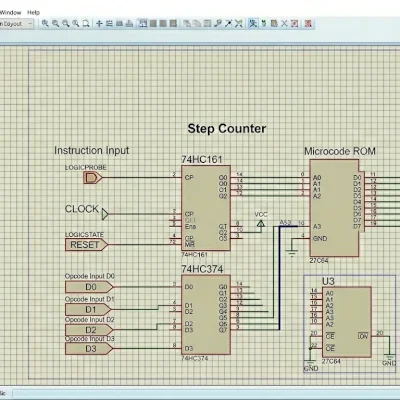The height and width of the screenshot is (400, 400).
Task: Click the first zoom magnifier icon
Action: [45, 23]
